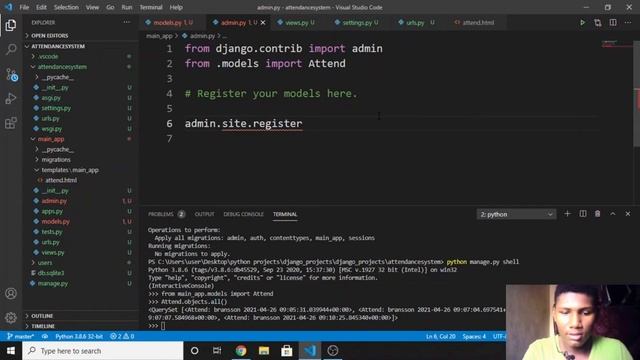Viewport: 640px width, 360px height.
Task: Open the Manage gear icon
Action: (11, 317)
